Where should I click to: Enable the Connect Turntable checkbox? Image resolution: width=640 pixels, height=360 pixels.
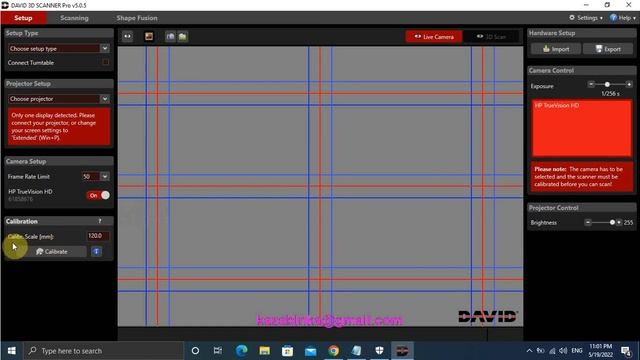106,62
